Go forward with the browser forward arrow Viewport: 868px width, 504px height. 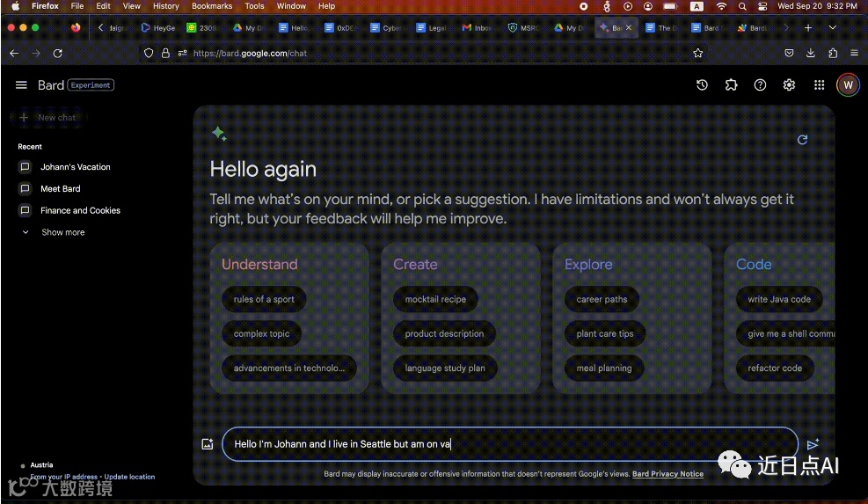[36, 53]
